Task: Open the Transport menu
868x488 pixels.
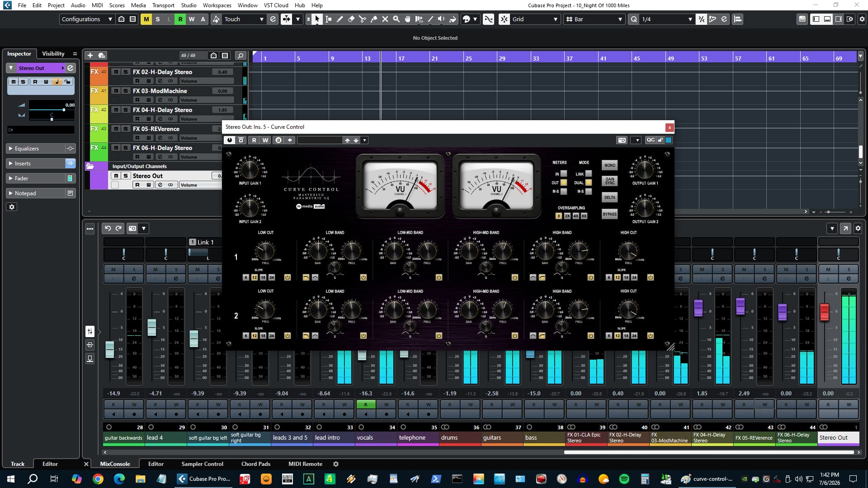Action: point(163,5)
